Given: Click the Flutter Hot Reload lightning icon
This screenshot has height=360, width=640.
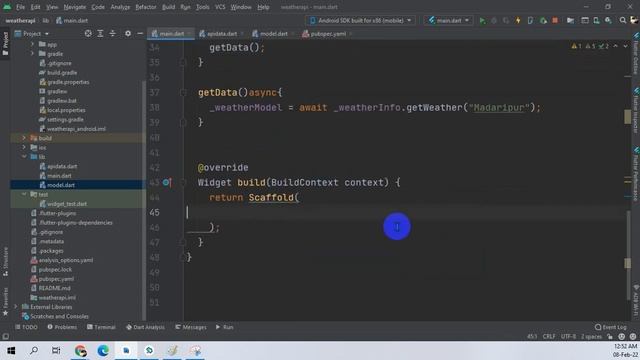Looking at the screenshot, I should click(x=518, y=20).
